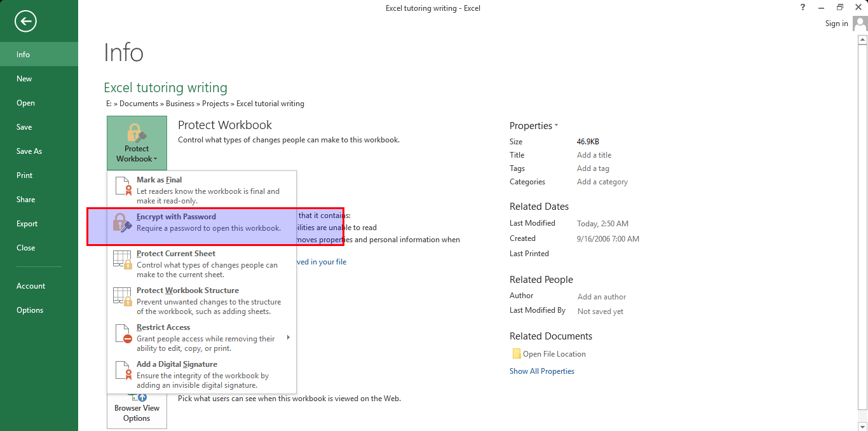Image resolution: width=868 pixels, height=431 pixels.
Task: Expand the Properties dropdown arrow
Action: [x=557, y=126]
